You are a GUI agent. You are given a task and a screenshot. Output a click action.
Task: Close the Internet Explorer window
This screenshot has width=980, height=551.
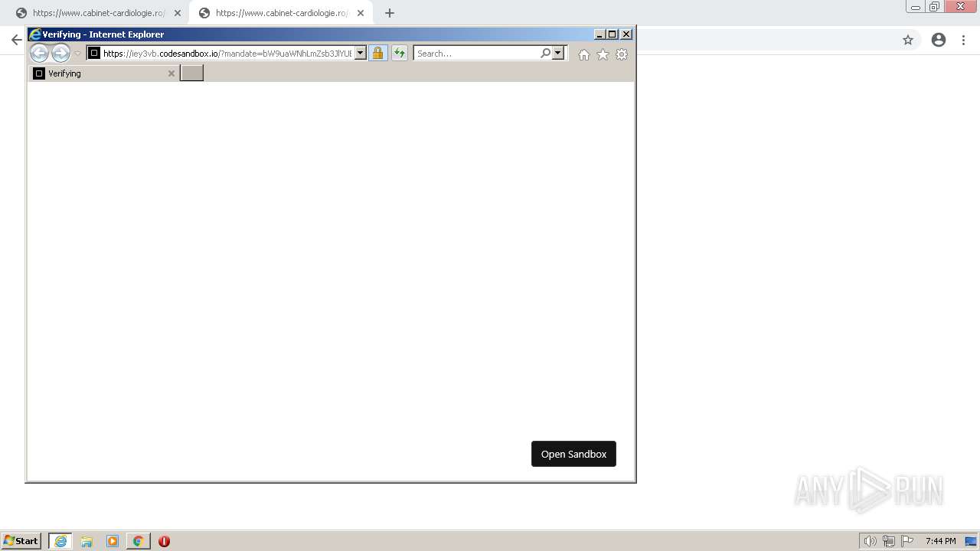[626, 34]
